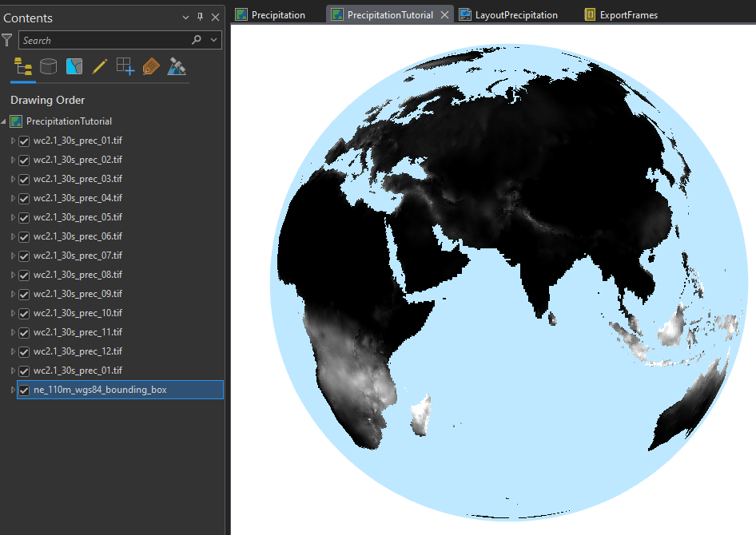Click the filter funnel icon in Contents
The image size is (756, 535).
coord(7,40)
